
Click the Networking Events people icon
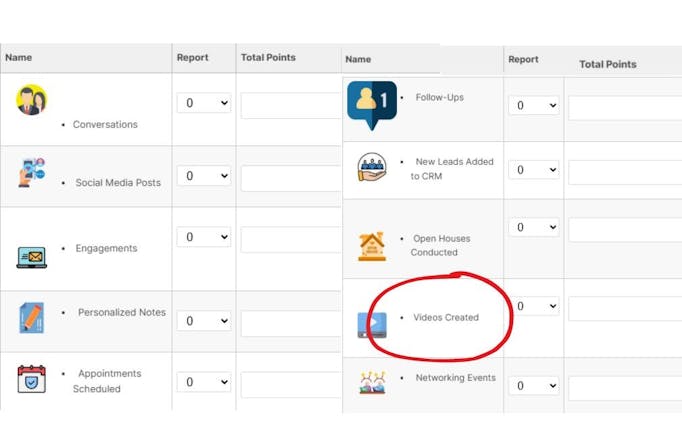point(372,382)
